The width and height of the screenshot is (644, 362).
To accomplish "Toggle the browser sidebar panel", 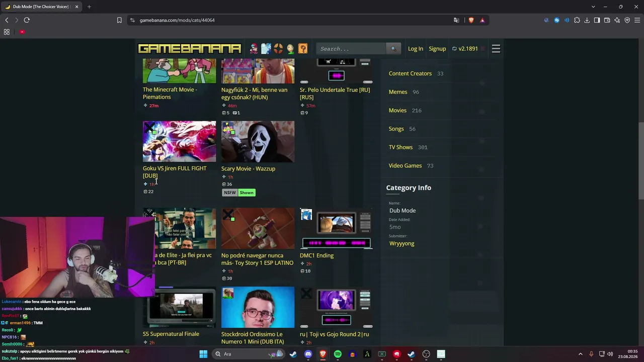I will tap(597, 20).
